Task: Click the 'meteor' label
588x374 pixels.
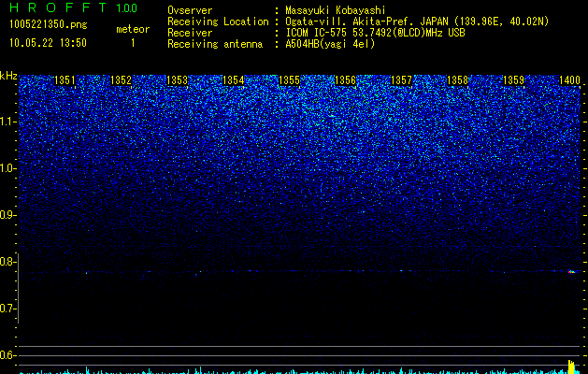Action: coord(133,29)
